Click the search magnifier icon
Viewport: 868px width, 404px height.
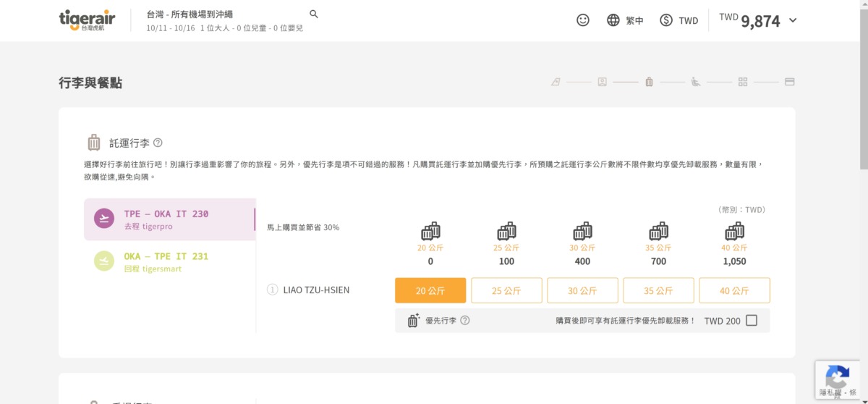click(314, 14)
